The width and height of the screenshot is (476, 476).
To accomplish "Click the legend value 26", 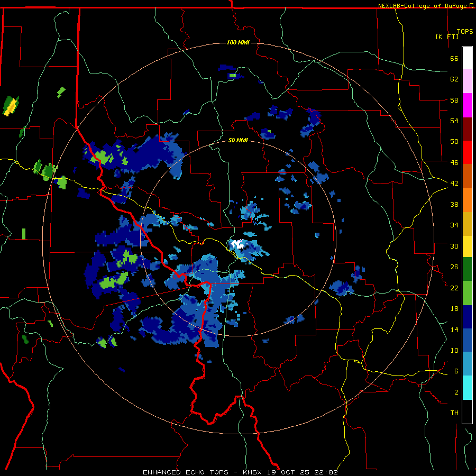I will coord(454,267).
